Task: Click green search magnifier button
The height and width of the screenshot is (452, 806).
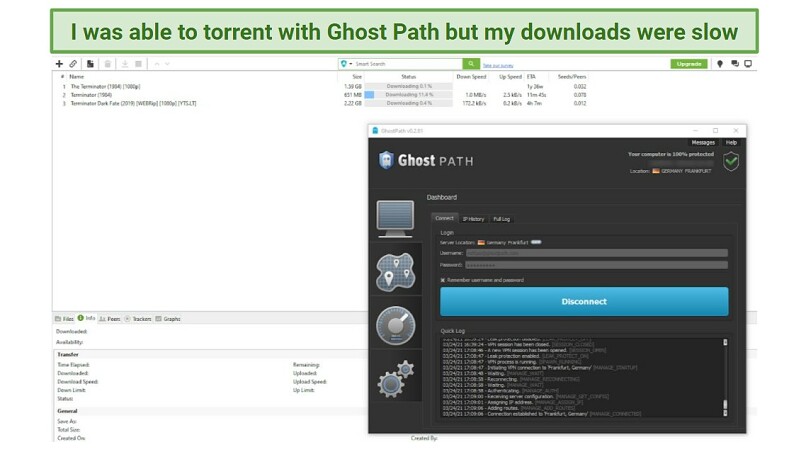Action: (x=471, y=64)
